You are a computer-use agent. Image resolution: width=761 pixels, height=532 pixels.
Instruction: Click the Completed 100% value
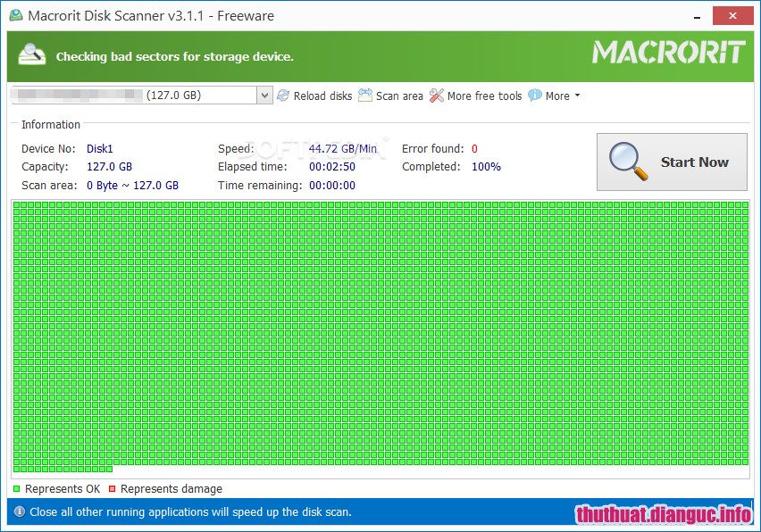(486, 167)
